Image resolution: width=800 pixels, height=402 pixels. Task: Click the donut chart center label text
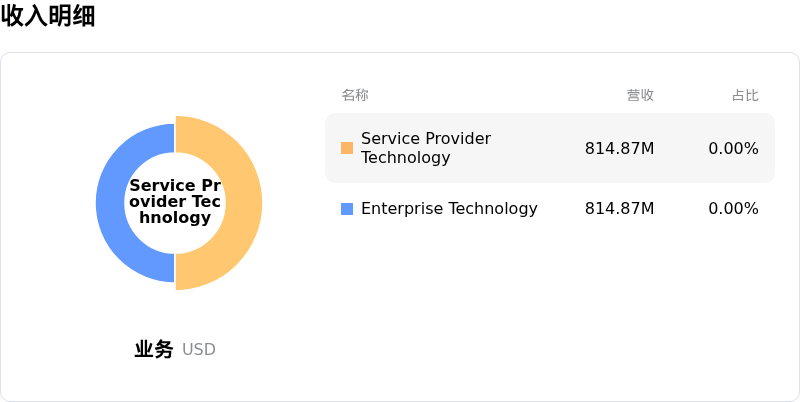[175, 202]
